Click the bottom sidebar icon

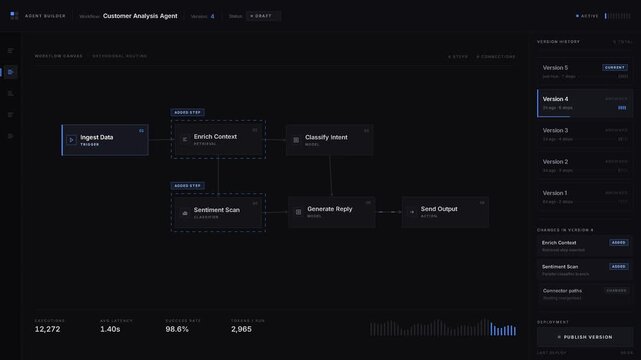tap(11, 136)
